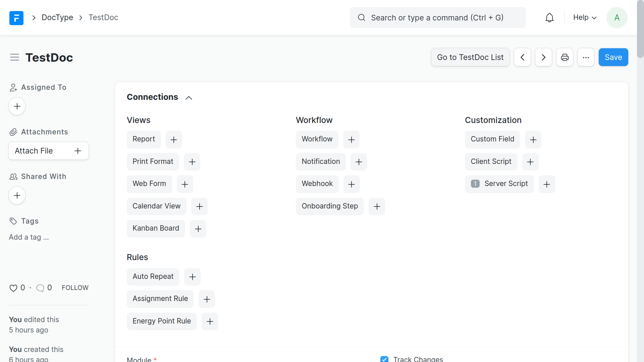The width and height of the screenshot is (644, 362).
Task: Toggle the Track Changes checkbox
Action: click(x=384, y=359)
